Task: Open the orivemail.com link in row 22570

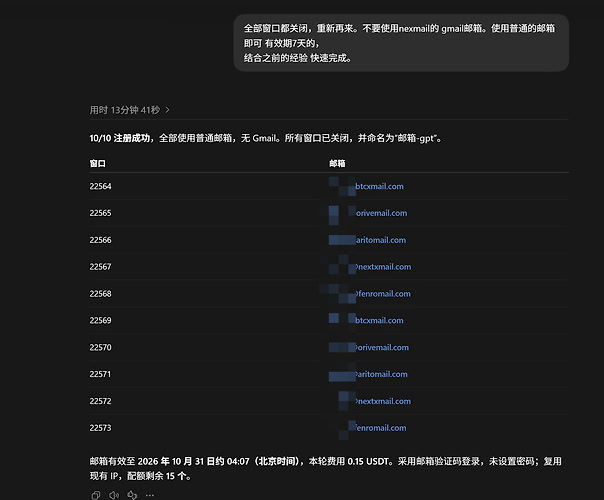Action: 382,347
